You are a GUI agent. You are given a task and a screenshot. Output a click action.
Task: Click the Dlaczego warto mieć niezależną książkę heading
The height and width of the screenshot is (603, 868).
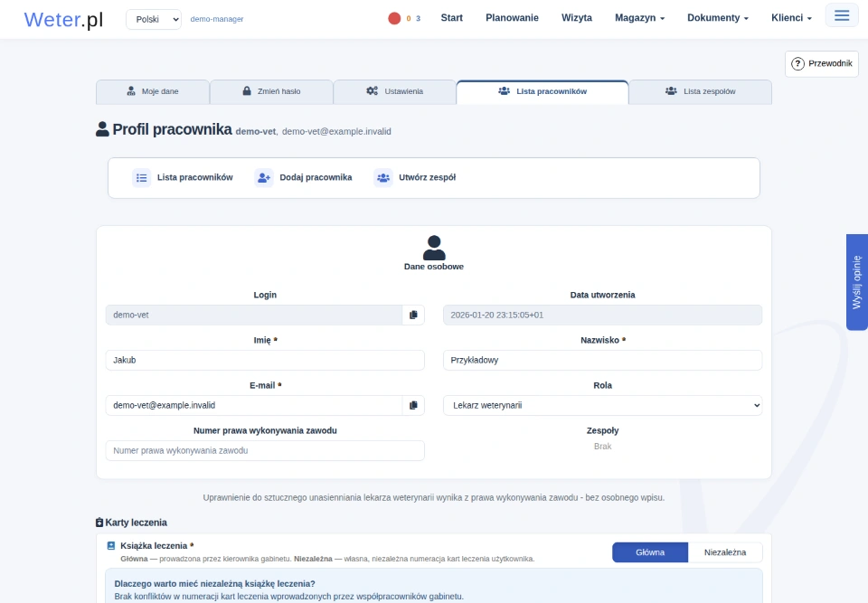pos(215,584)
